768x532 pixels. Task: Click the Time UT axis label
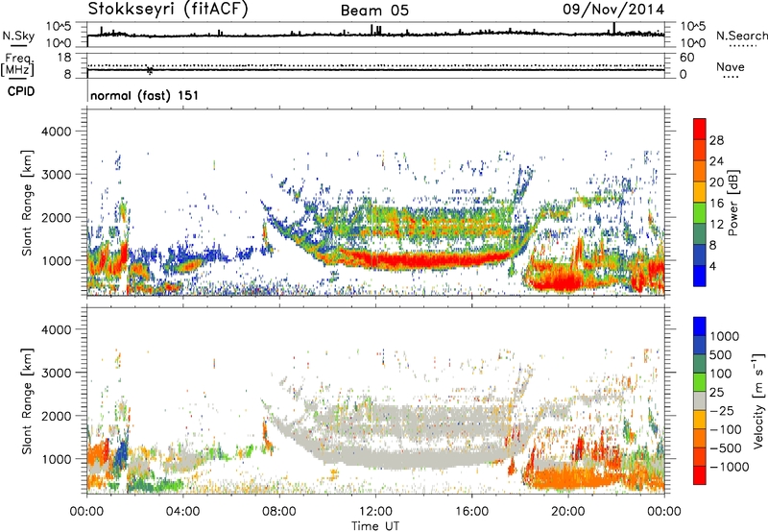click(375, 525)
